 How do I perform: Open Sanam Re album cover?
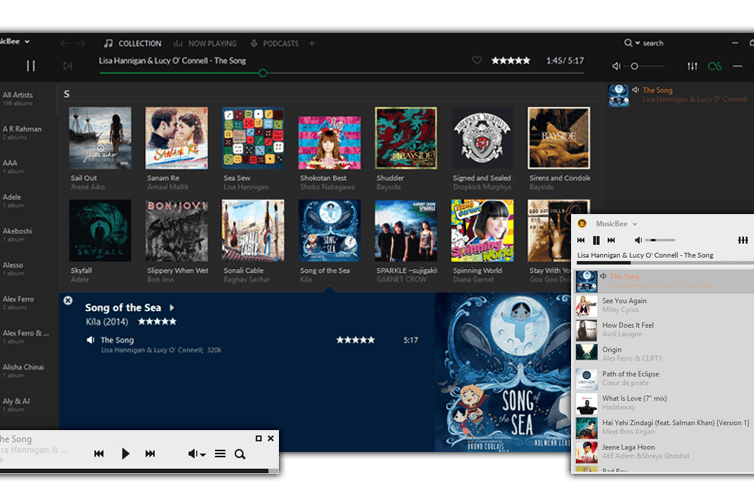click(176, 138)
